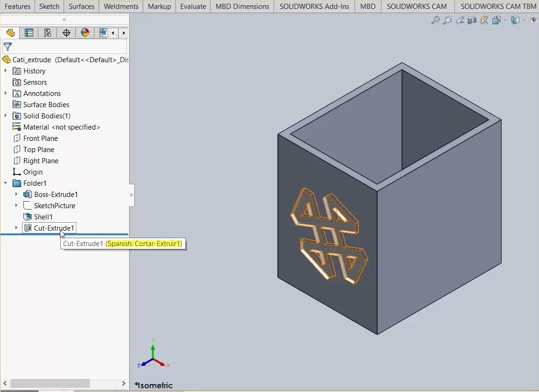Open the SOLIDWORKS Add-Ins tab
Viewport: 539px width, 392px height.
coord(314,6)
